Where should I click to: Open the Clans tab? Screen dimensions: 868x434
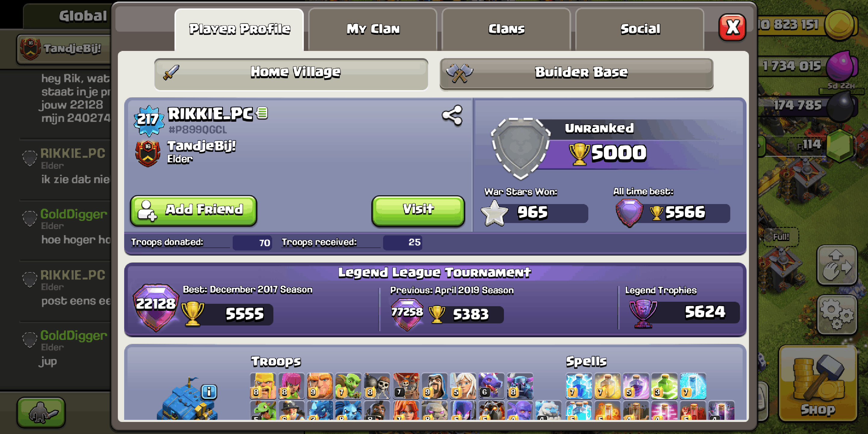pyautogui.click(x=506, y=30)
